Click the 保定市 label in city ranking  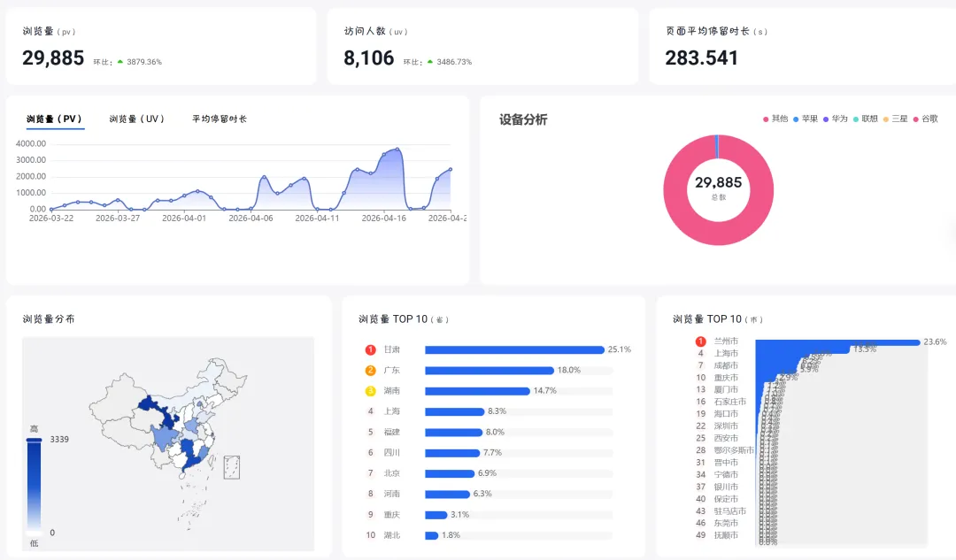(726, 499)
